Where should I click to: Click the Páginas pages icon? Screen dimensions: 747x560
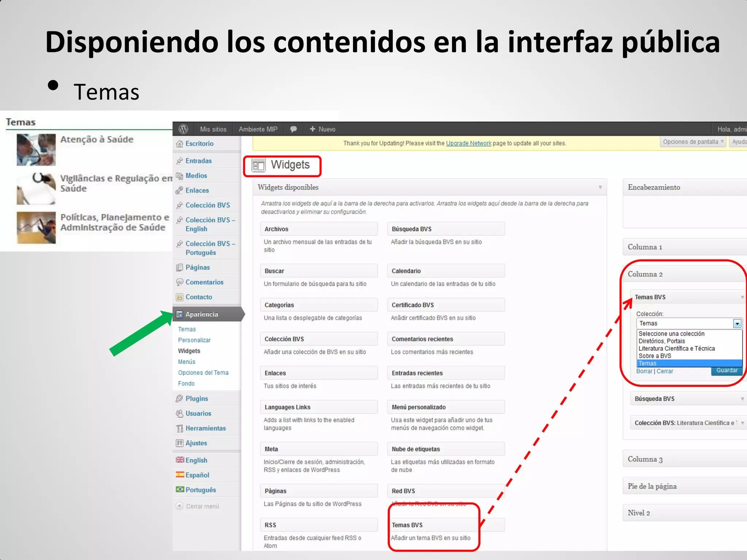[x=179, y=267]
